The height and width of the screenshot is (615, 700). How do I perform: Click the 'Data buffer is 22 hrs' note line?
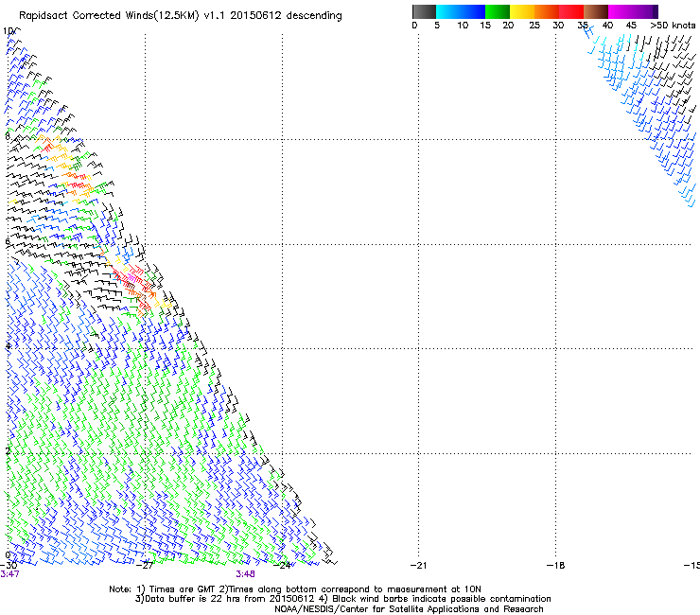342,599
